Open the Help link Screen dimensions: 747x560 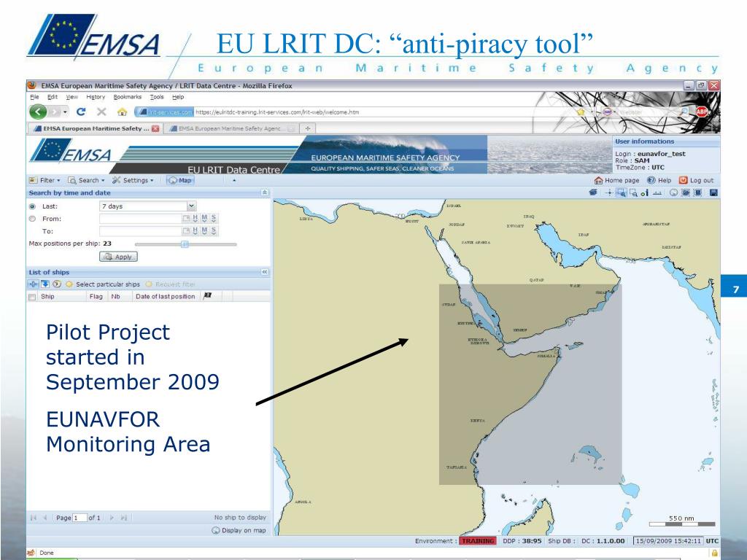659,180
